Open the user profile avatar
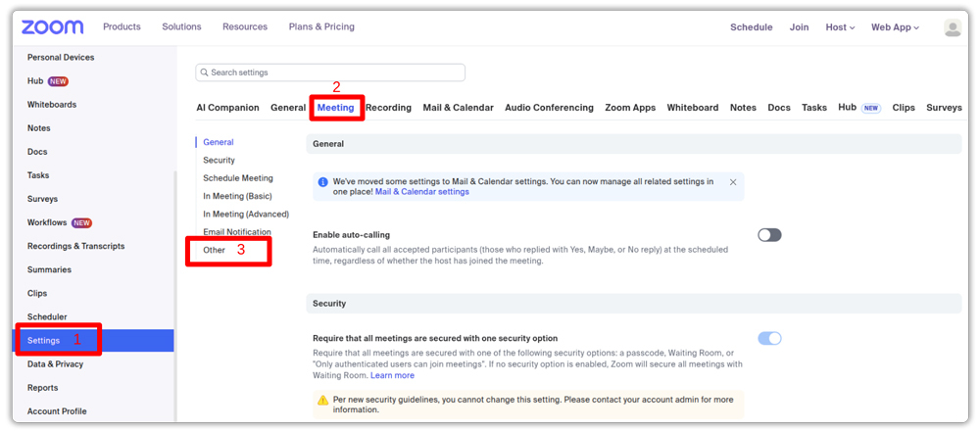The width and height of the screenshot is (980, 432). coord(953,27)
